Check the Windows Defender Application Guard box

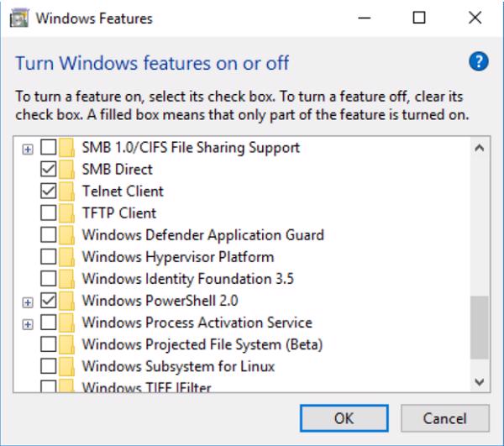tap(49, 235)
